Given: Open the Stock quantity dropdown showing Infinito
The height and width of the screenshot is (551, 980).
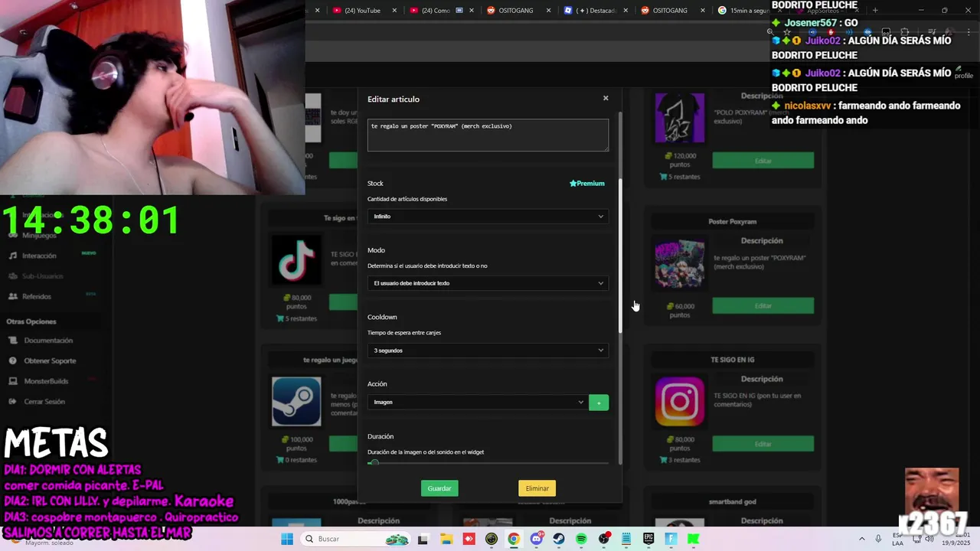Looking at the screenshot, I should [x=488, y=217].
